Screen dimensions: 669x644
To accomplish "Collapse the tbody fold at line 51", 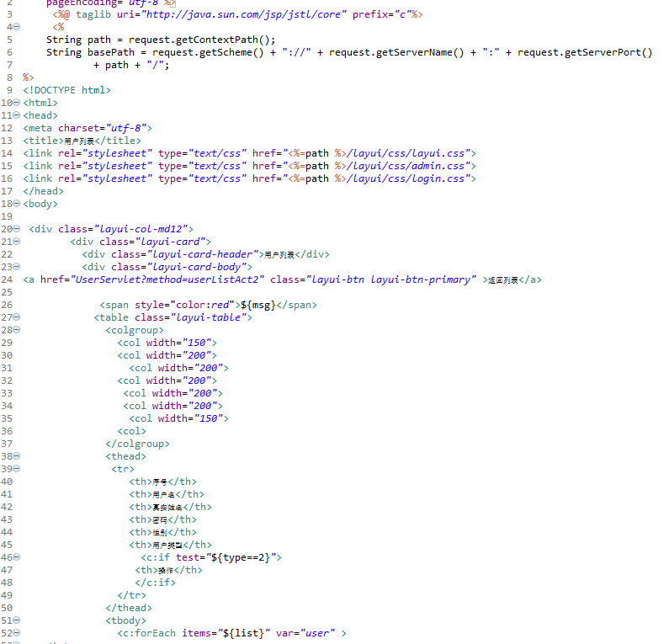I will pos(17,620).
